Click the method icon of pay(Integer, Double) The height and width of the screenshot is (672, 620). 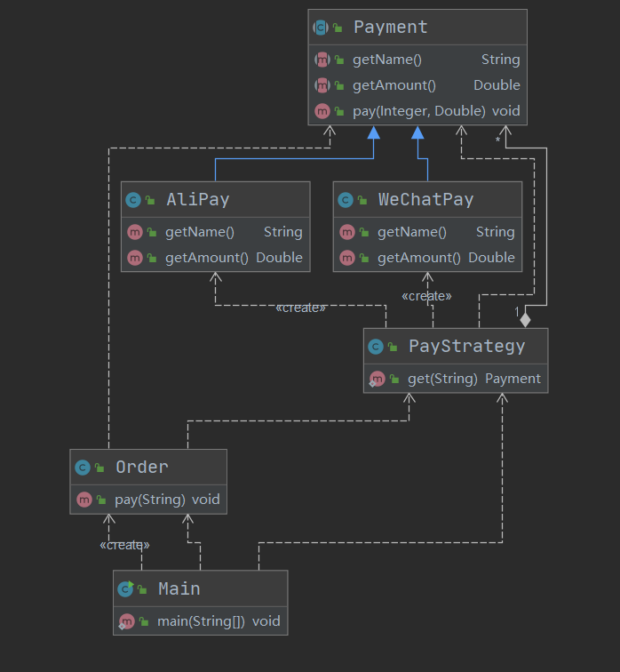[322, 111]
